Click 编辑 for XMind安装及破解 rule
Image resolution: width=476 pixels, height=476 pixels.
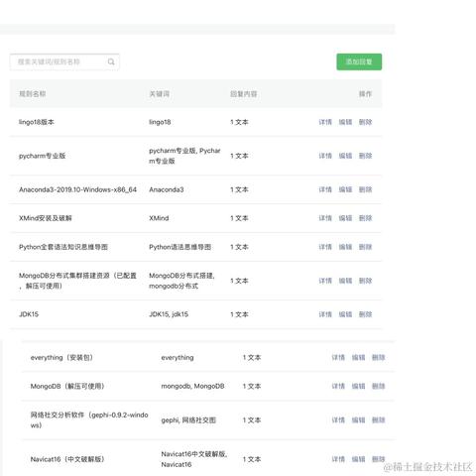pos(345,218)
